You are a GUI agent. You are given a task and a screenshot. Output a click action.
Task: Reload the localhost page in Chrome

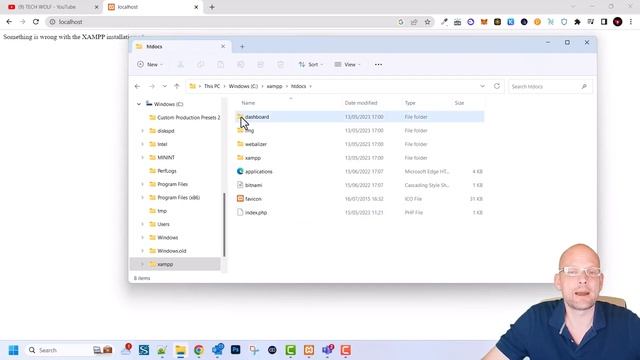[x=36, y=22]
